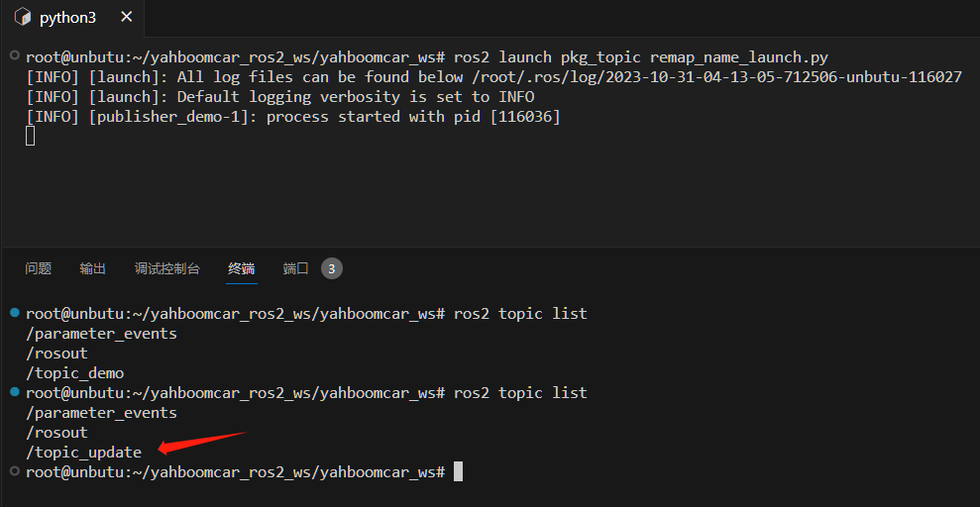
Task: Click the python3 terminal tab icon
Action: pos(23,17)
